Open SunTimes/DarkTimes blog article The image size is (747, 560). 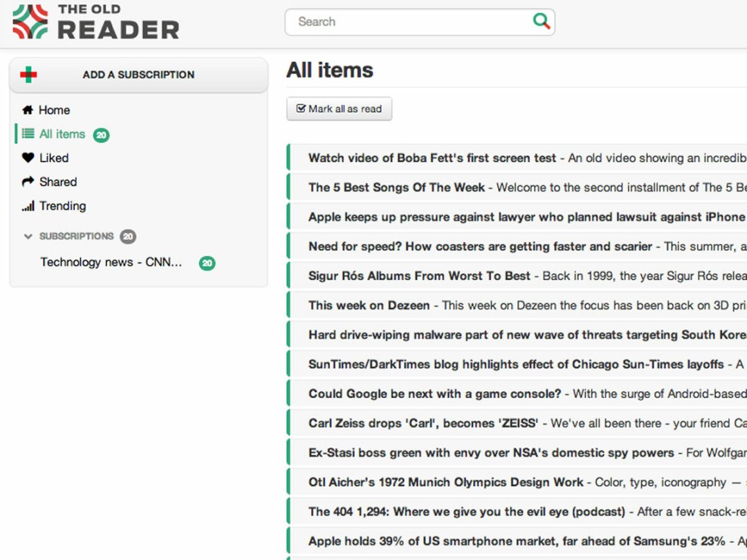click(517, 364)
